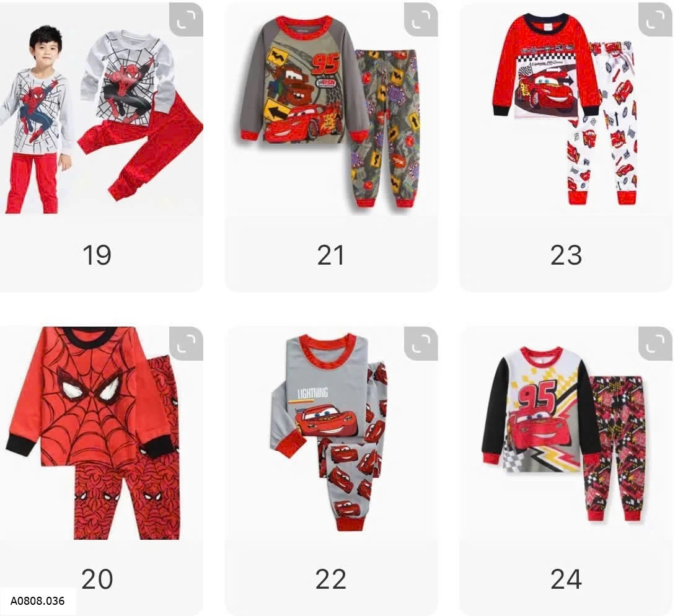Expand image of item 23 red McQueen set
The width and height of the screenshot is (683, 616).
[x=655, y=20]
